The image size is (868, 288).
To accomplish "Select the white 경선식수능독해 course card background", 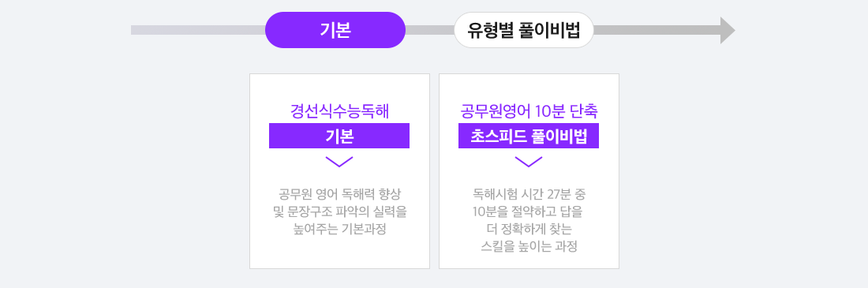I will pos(339,171).
